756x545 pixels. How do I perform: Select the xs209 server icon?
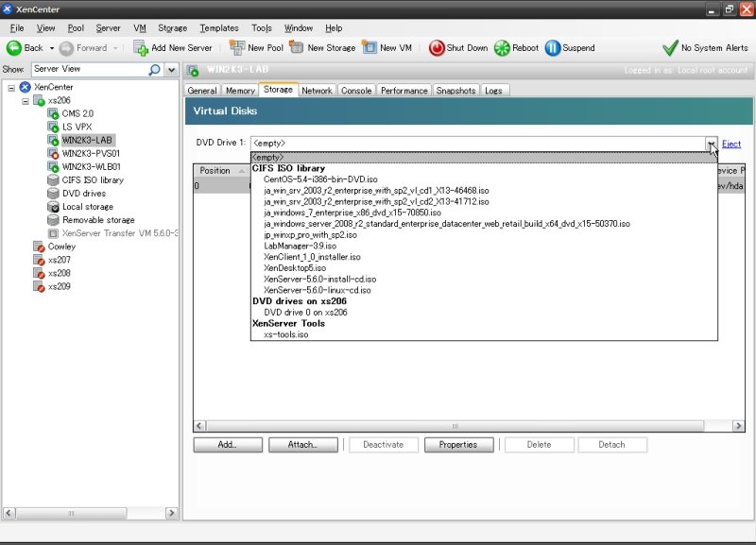pyautogui.click(x=39, y=287)
